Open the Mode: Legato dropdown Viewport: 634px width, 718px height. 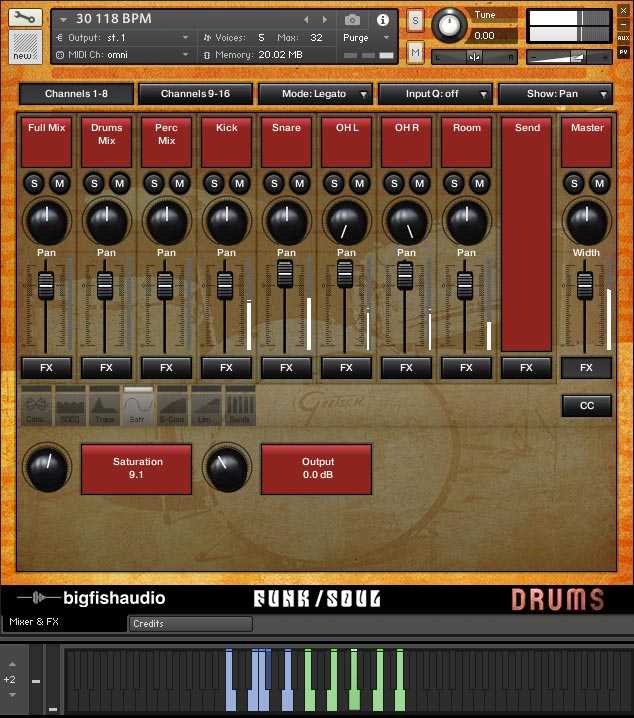point(315,94)
